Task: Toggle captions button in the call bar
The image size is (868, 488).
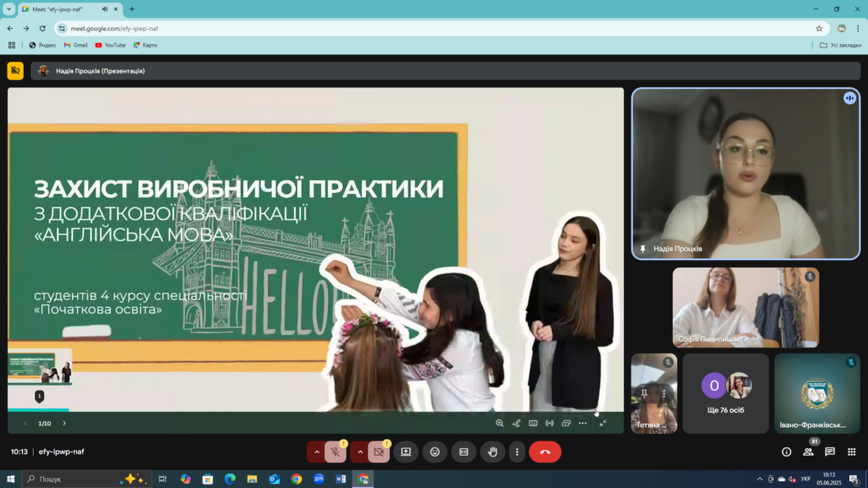Action: pos(464,452)
